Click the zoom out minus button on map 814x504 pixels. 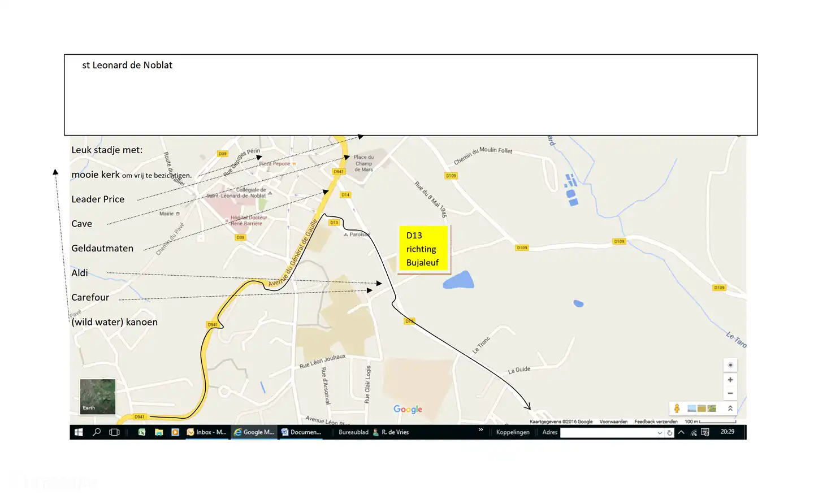pos(730,393)
